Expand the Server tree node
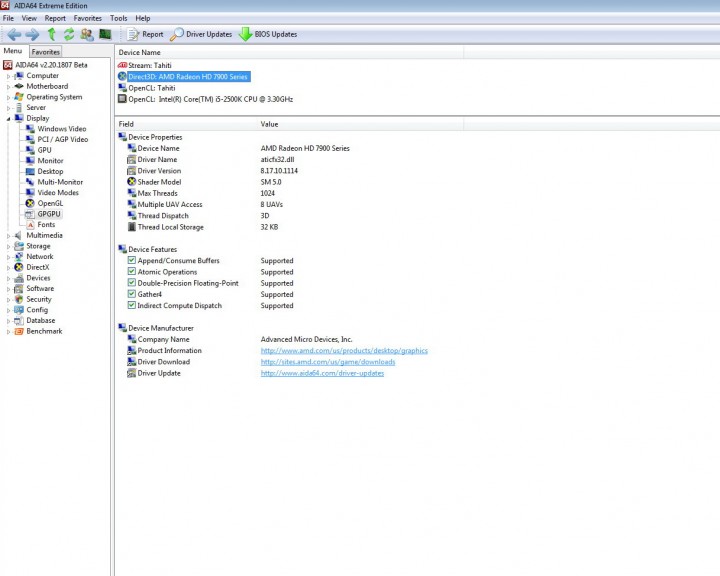 (x=8, y=108)
